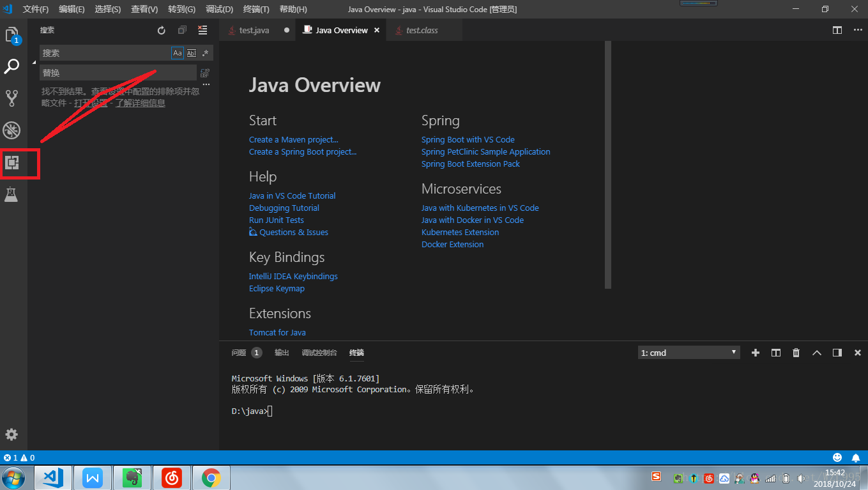This screenshot has width=868, height=490.
Task: Click Tomcat for Java link
Action: pos(277,332)
